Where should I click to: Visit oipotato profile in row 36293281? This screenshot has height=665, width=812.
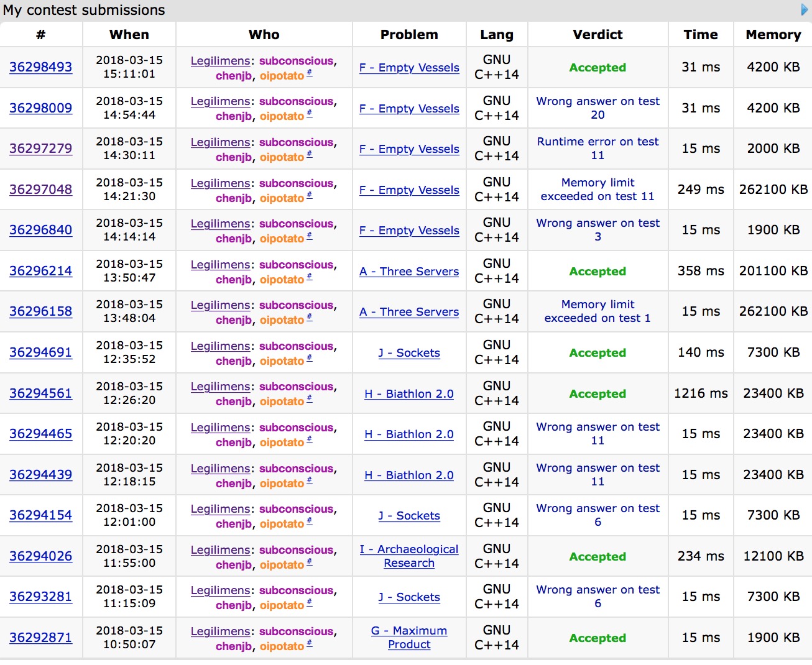click(282, 605)
